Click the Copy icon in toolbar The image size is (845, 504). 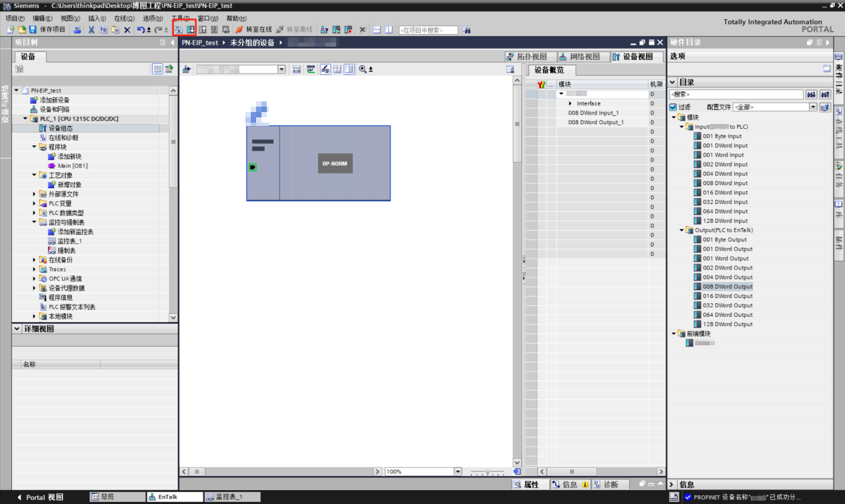click(103, 30)
